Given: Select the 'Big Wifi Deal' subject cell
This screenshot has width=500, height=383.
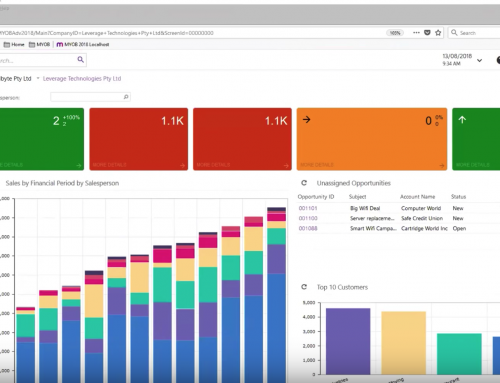Looking at the screenshot, I should click(365, 208).
